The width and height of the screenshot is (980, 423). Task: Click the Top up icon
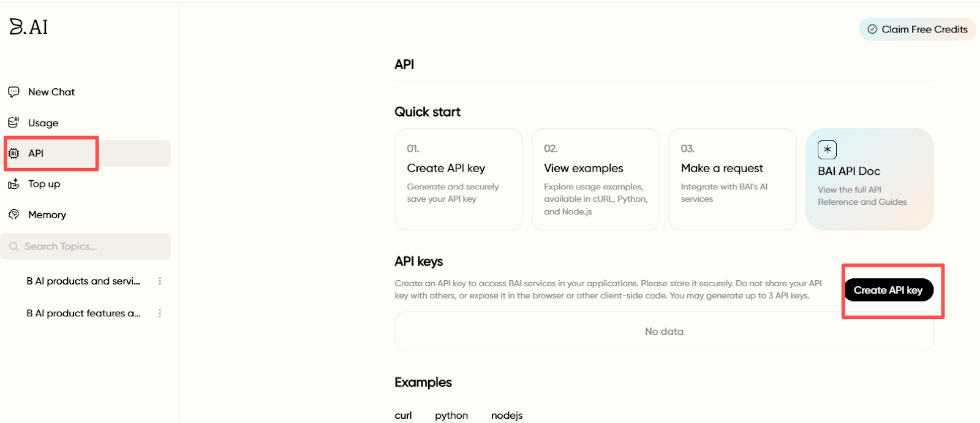point(13,184)
